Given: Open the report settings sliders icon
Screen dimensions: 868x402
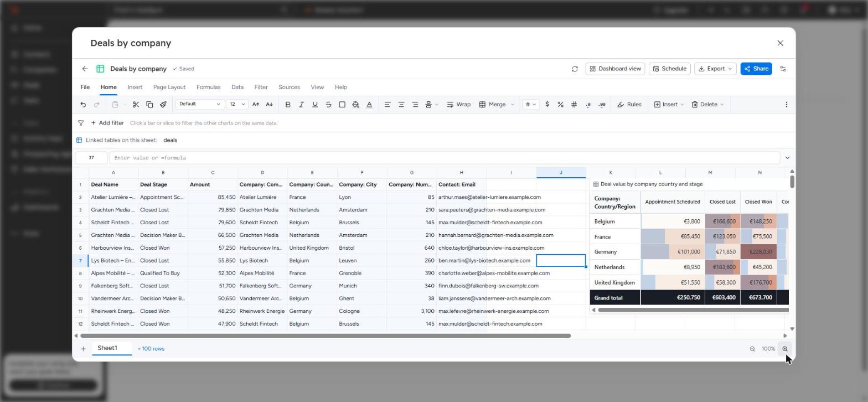Looking at the screenshot, I should click(x=783, y=69).
